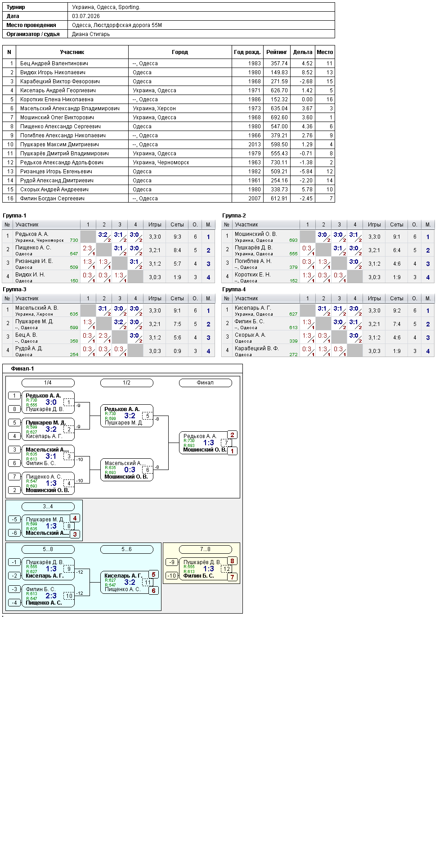Click the 1/4 round header in Финал-1

pos(48,383)
